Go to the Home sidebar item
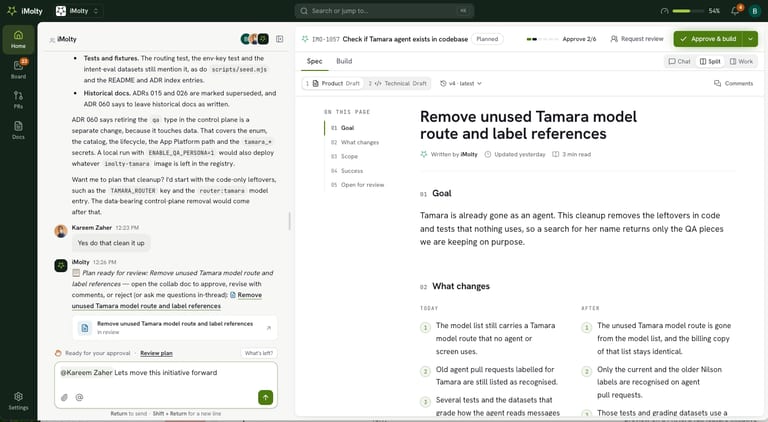The width and height of the screenshot is (768, 422). [x=18, y=39]
